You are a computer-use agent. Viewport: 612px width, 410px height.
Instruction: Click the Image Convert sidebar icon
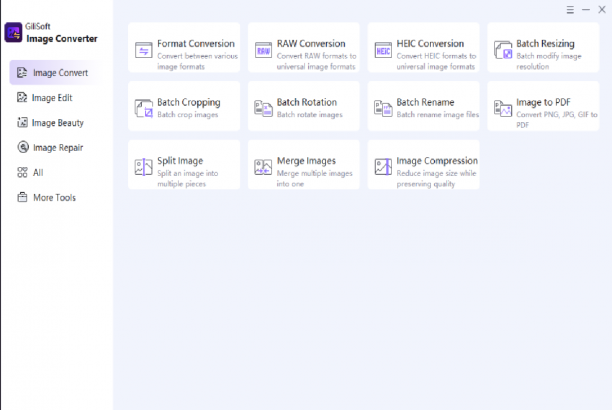(x=22, y=72)
